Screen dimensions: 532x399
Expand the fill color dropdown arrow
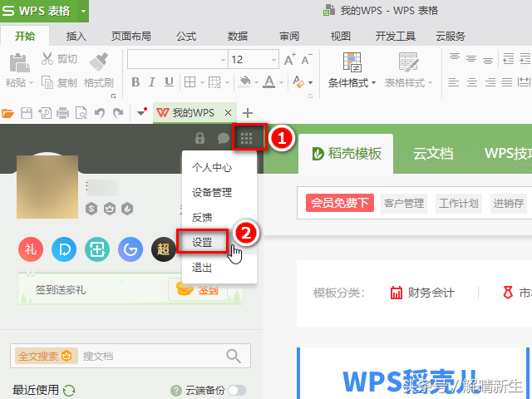pos(256,82)
